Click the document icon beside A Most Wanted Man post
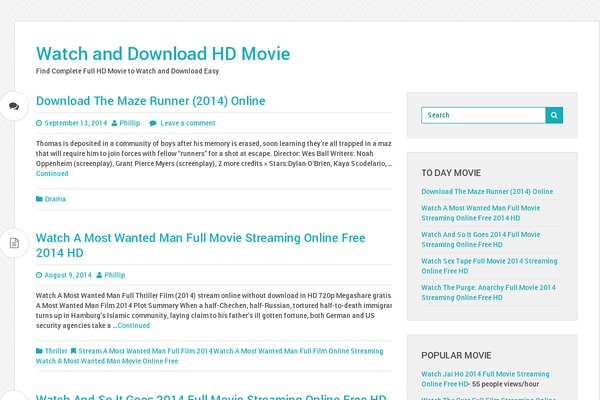Image resolution: width=600 pixels, height=400 pixels. click(14, 243)
